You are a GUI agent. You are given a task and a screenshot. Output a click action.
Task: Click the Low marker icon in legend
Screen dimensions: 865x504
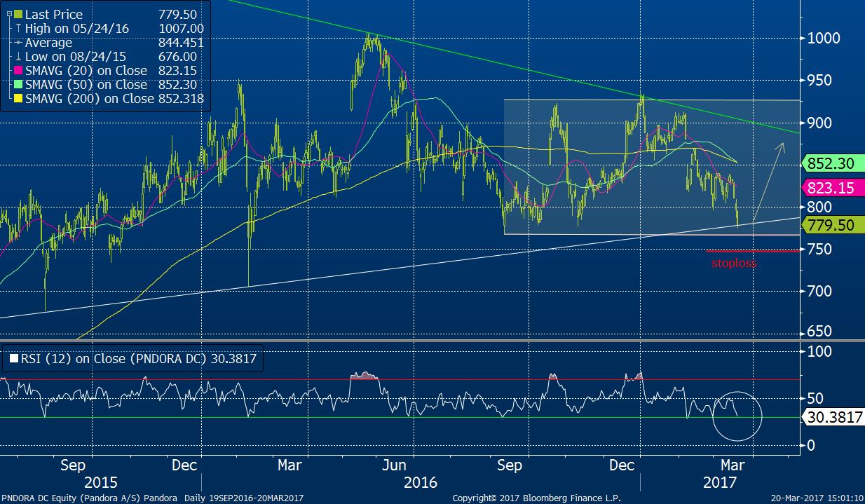tap(18, 57)
